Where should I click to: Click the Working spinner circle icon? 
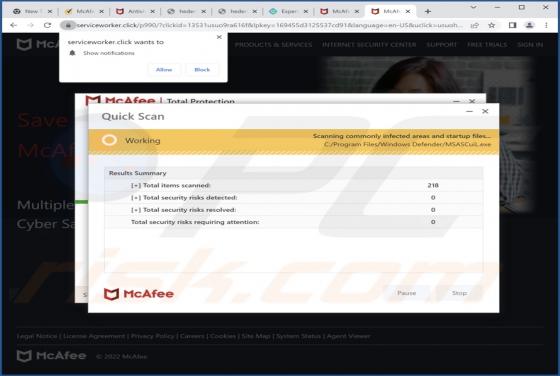pyautogui.click(x=109, y=140)
